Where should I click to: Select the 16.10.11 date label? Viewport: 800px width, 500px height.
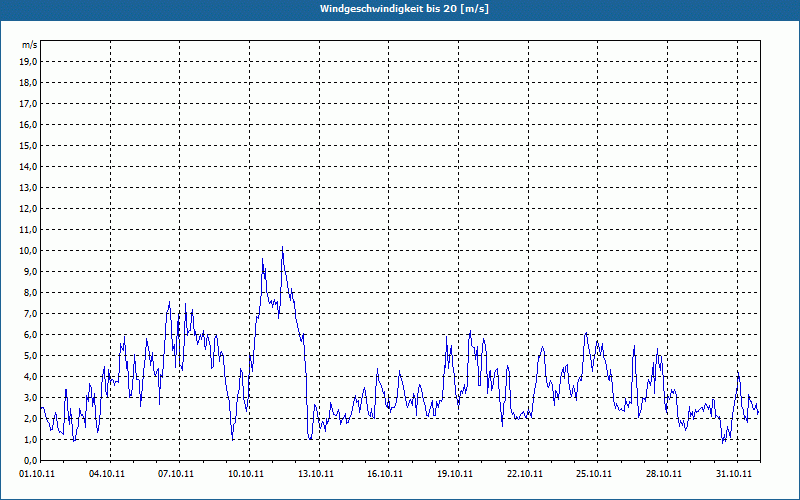[x=385, y=474]
